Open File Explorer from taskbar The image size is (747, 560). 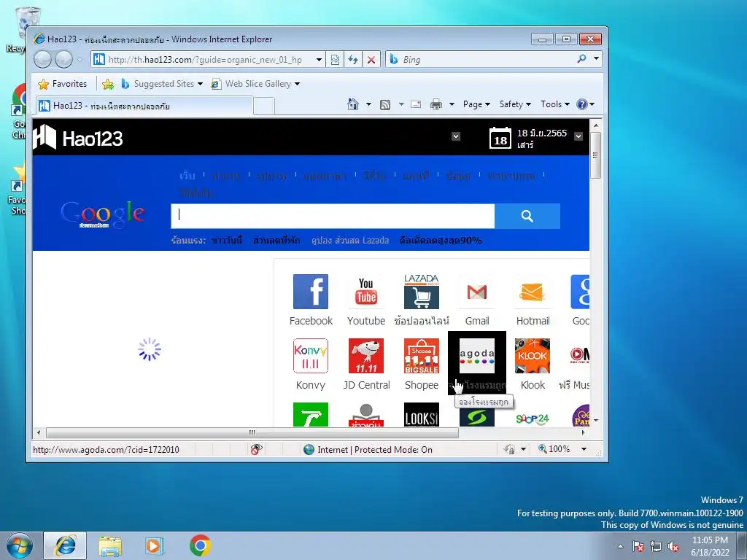pos(110,545)
